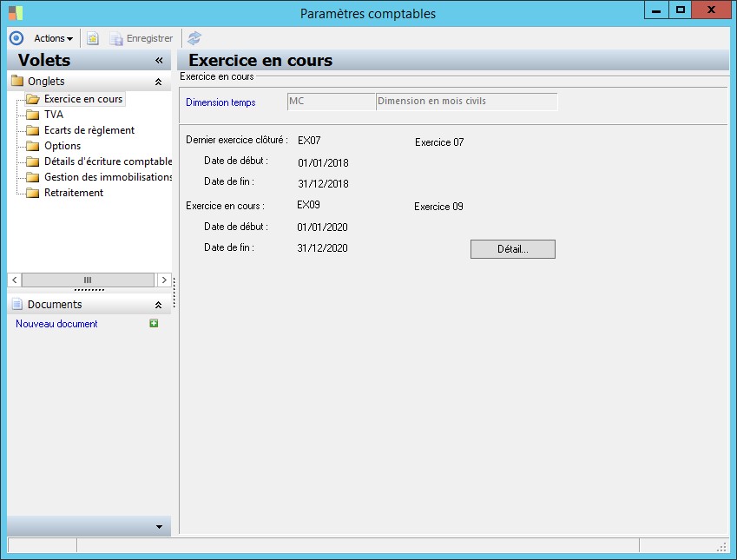Click the Gestion des immobilisations folder icon

[33, 177]
